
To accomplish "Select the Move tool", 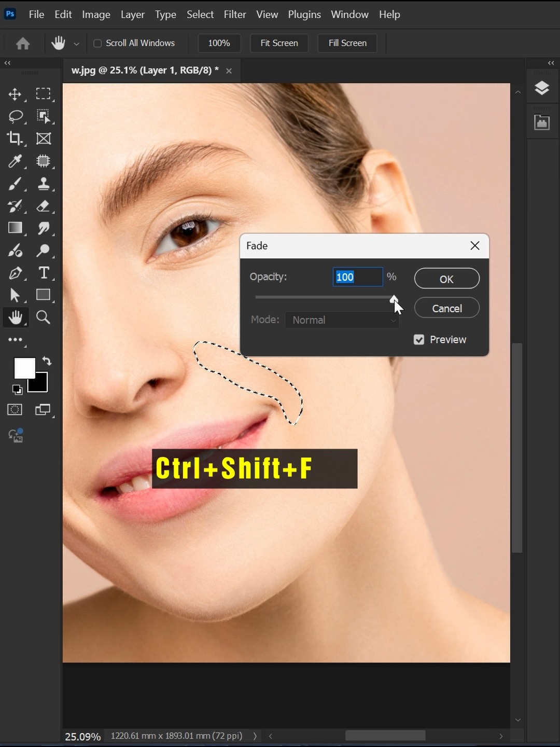I will point(15,94).
